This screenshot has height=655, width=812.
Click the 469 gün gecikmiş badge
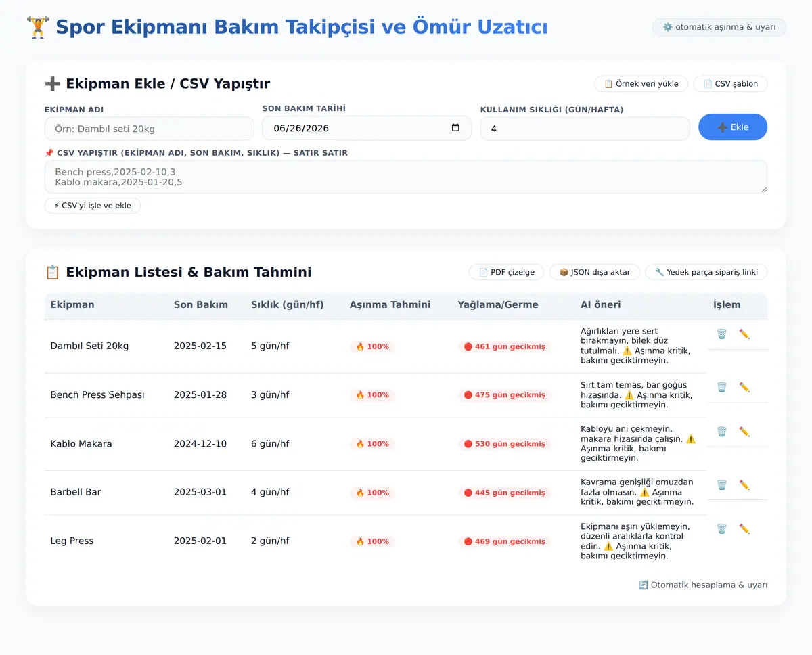pyautogui.click(x=505, y=541)
